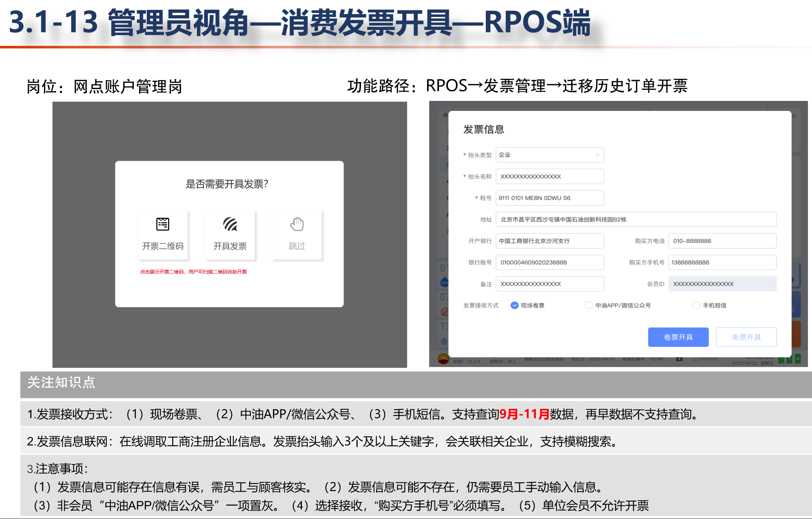Viewport: 812px width, 519px height.
Task: Click the camera icon in status bar
Action: (x=679, y=359)
